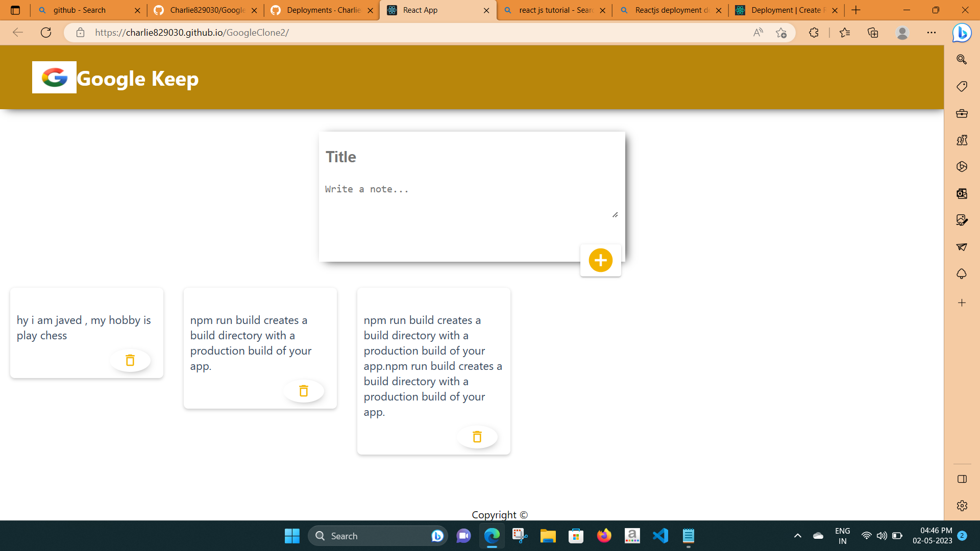Open Read aloud from address bar
980x551 pixels.
coord(758,33)
